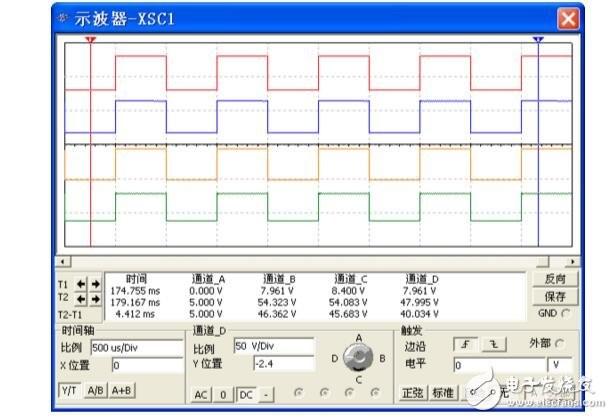Screen dimensions: 613x419
Task: Switch display mode to A/B
Action: (x=96, y=390)
